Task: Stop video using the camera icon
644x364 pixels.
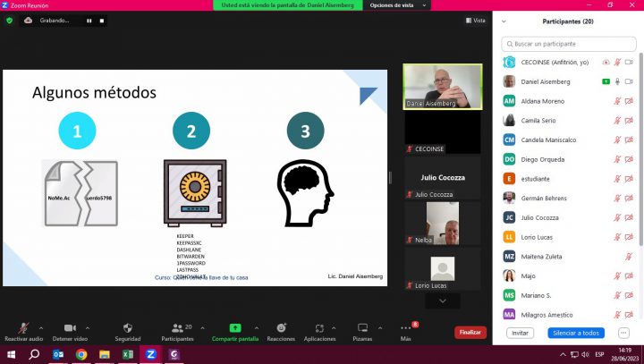Action: coord(70,328)
